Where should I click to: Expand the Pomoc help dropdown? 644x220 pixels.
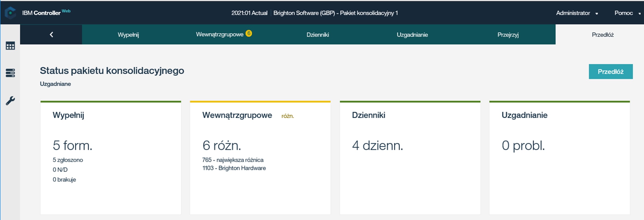[x=627, y=13]
